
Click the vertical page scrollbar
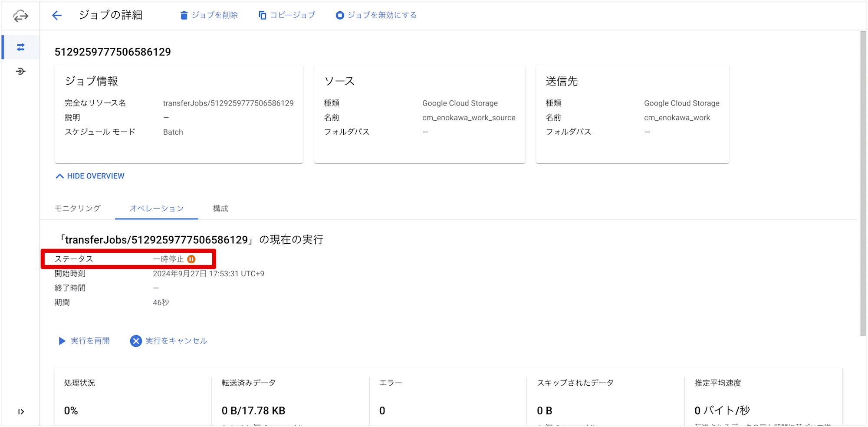(x=863, y=183)
